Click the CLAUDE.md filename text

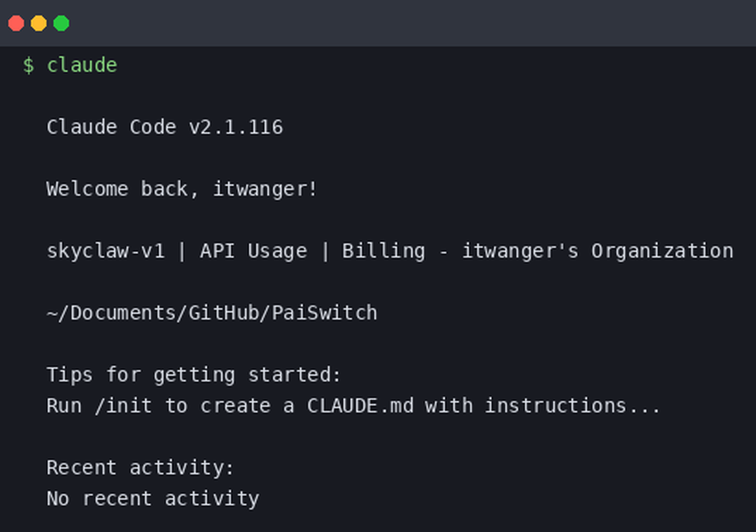[360, 406]
